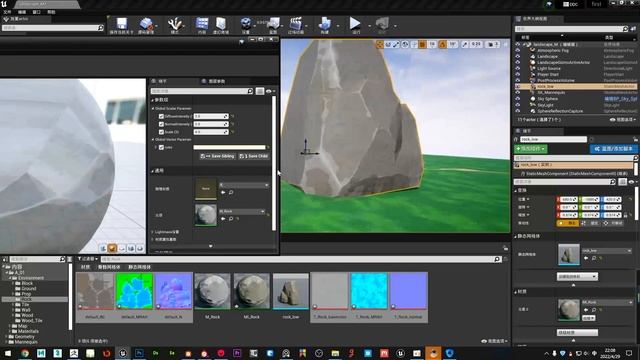Click the Materials filter tab in Content Browser
Viewport: 640px width, 360px height.
(85, 267)
